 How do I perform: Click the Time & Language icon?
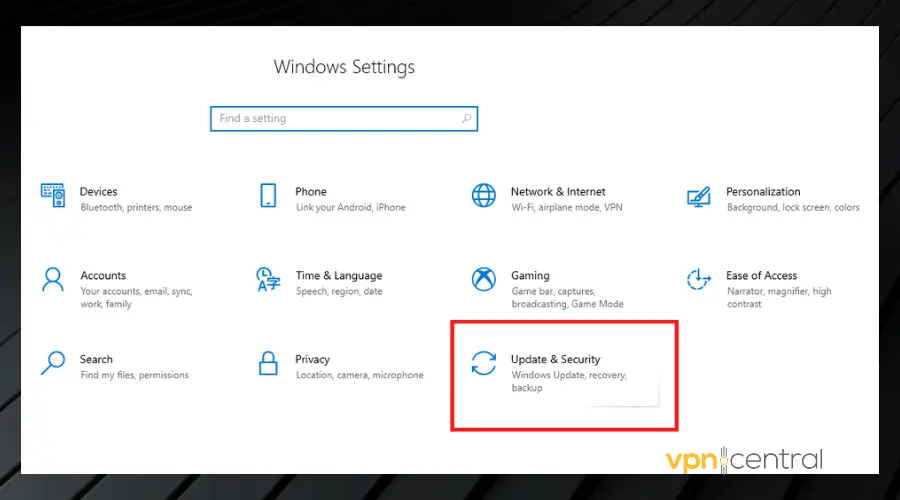(x=268, y=279)
